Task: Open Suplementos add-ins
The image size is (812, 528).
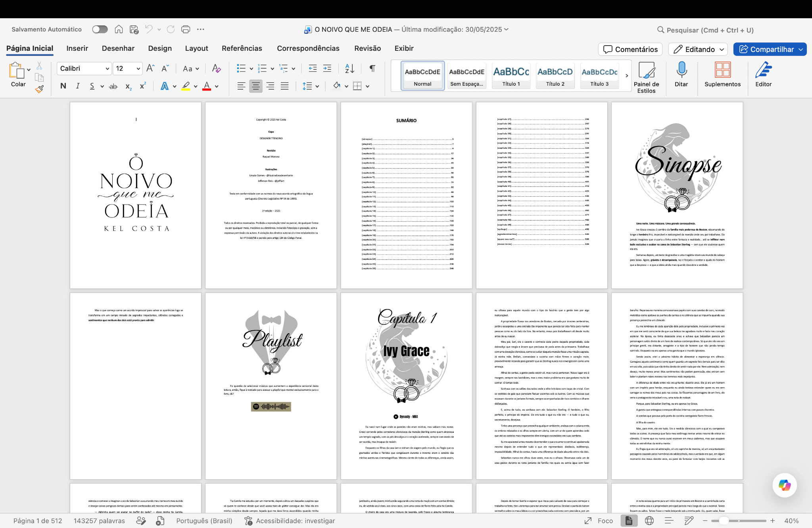Action: (722, 75)
